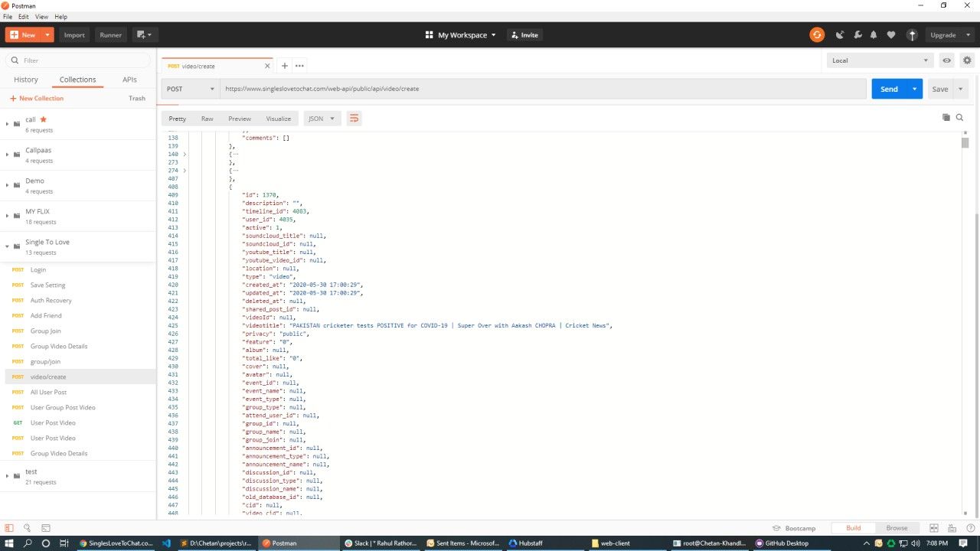The width and height of the screenshot is (980, 551).
Task: Expand collapsed JSON block at line 140
Action: click(185, 155)
